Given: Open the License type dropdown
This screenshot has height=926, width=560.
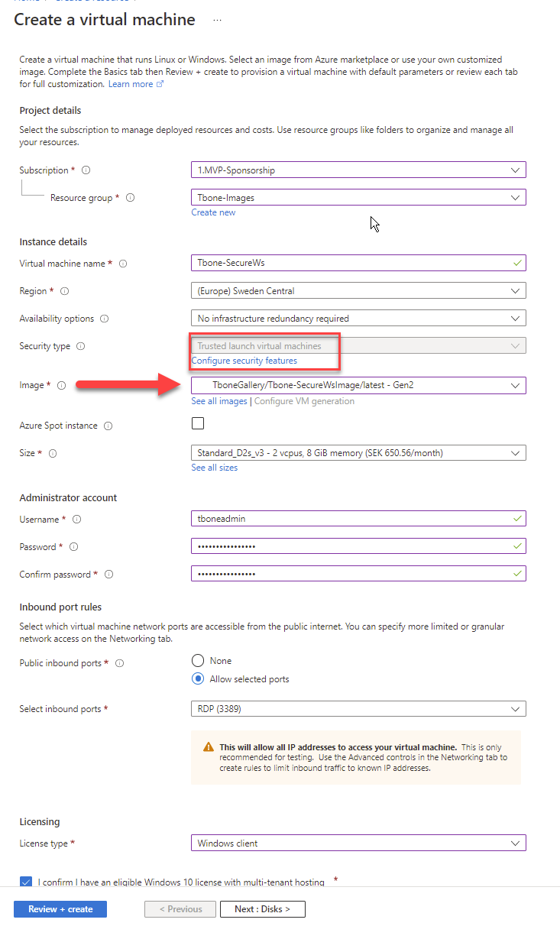Looking at the screenshot, I should coord(358,843).
